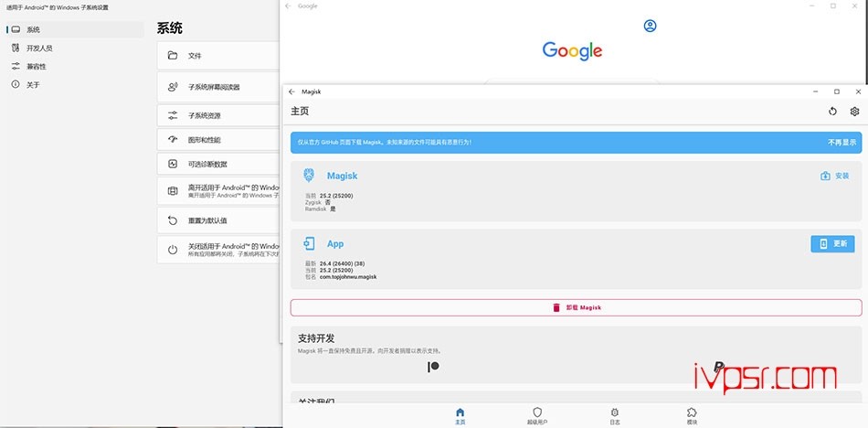Viewport: 868px width, 428px height.
Task: Open Magisk settings gear icon
Action: point(854,112)
